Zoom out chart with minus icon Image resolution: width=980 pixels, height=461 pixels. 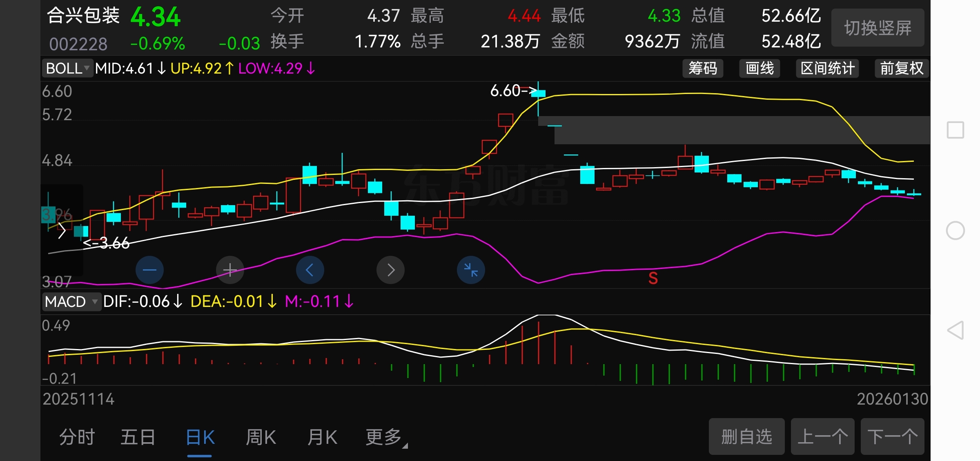coord(149,270)
